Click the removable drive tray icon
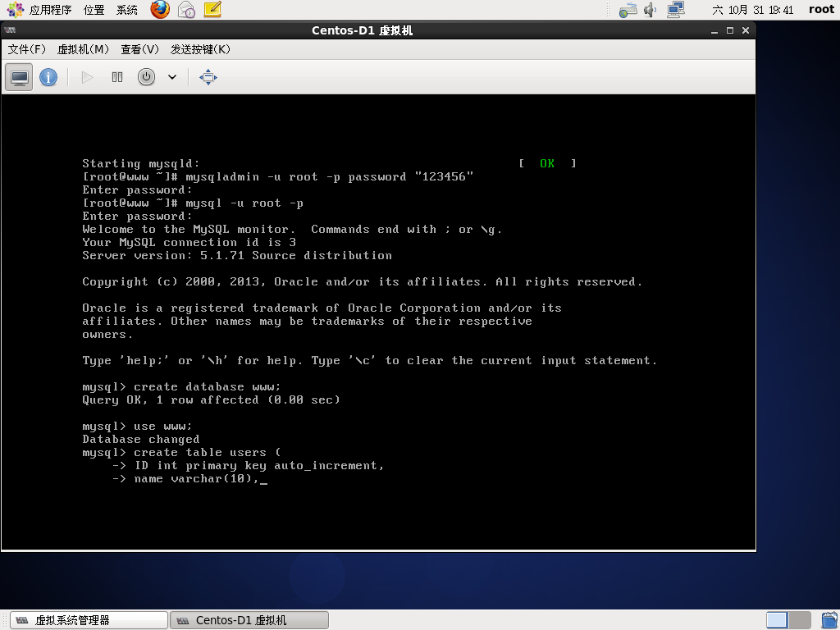 click(x=628, y=10)
